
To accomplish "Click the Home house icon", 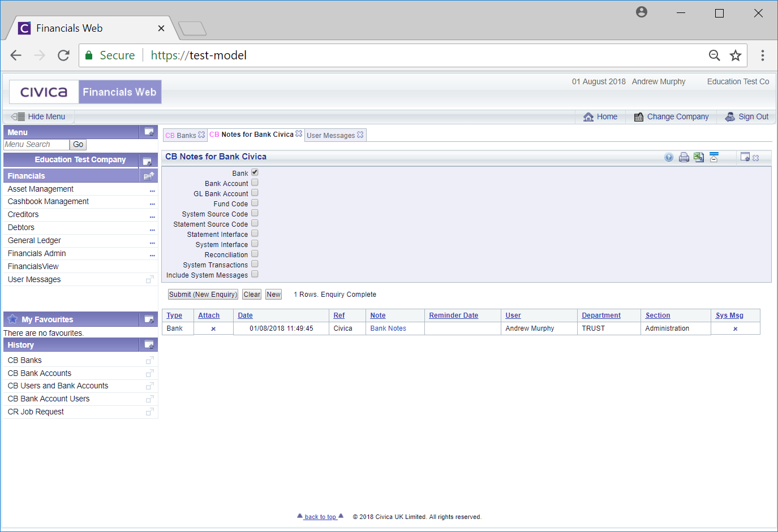I will click(x=588, y=117).
